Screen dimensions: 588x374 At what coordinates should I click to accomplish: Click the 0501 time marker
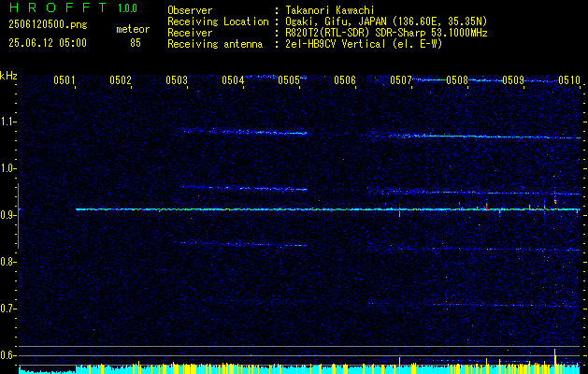pyautogui.click(x=65, y=80)
